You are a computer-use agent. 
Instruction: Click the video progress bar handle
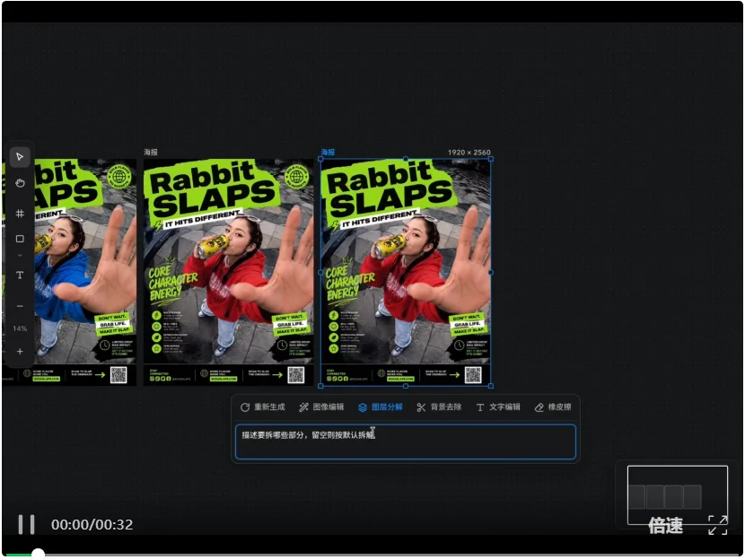[38, 554]
